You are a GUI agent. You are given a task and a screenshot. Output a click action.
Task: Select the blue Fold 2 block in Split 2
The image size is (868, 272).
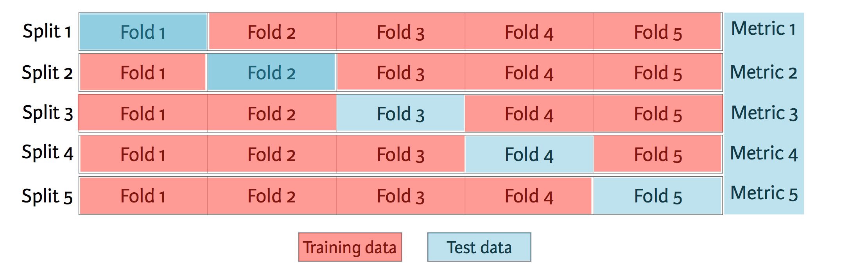271,72
